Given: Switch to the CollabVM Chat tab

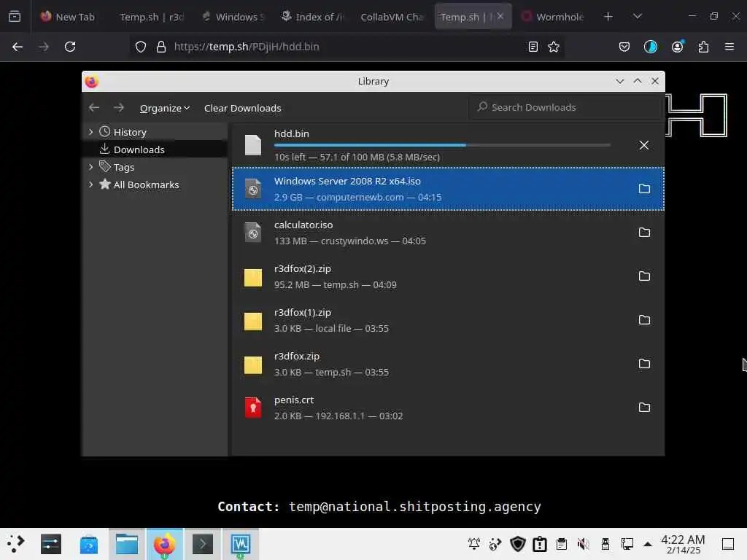Looking at the screenshot, I should coord(392,17).
